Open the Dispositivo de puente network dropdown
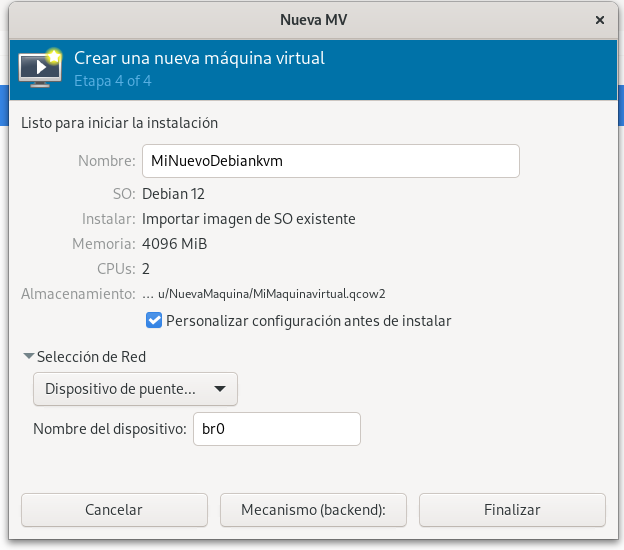This screenshot has width=624, height=550. 135,389
